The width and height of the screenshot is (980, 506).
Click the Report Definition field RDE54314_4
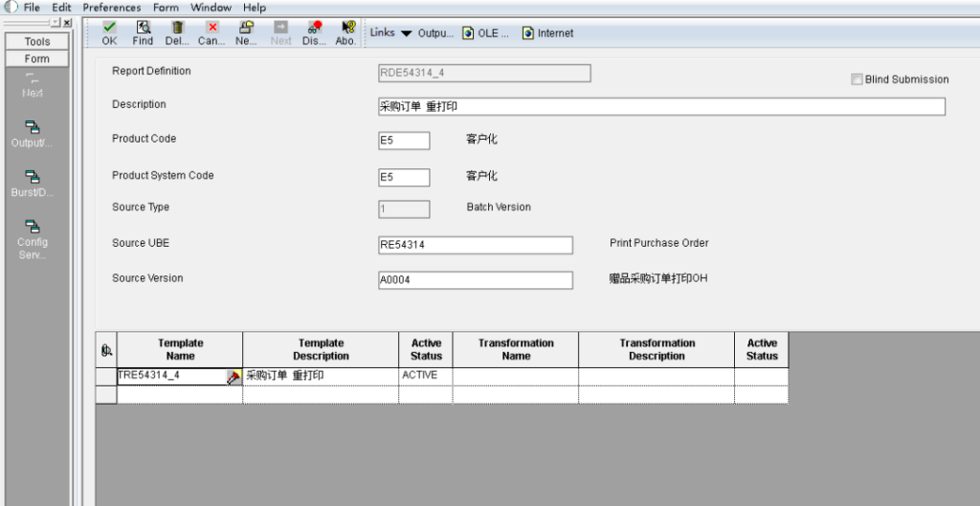click(x=484, y=73)
